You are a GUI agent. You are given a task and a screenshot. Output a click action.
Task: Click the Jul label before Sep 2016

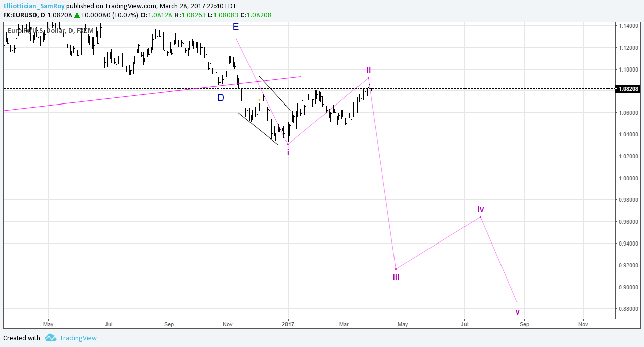pos(109,324)
